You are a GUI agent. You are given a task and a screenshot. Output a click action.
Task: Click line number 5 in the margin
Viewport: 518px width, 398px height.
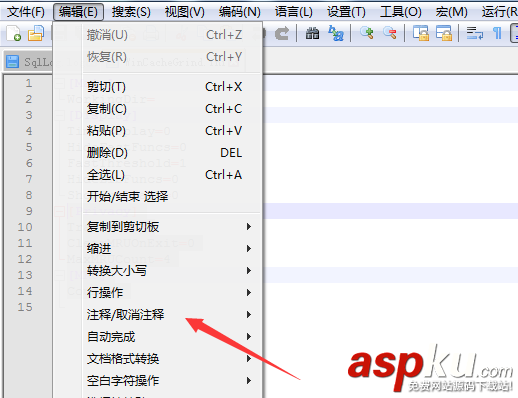(x=29, y=147)
